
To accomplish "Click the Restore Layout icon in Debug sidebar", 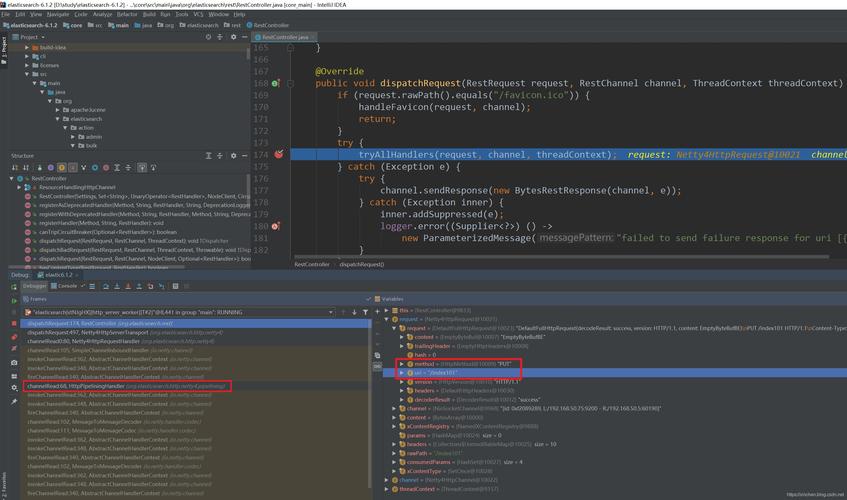I will tap(14, 376).
